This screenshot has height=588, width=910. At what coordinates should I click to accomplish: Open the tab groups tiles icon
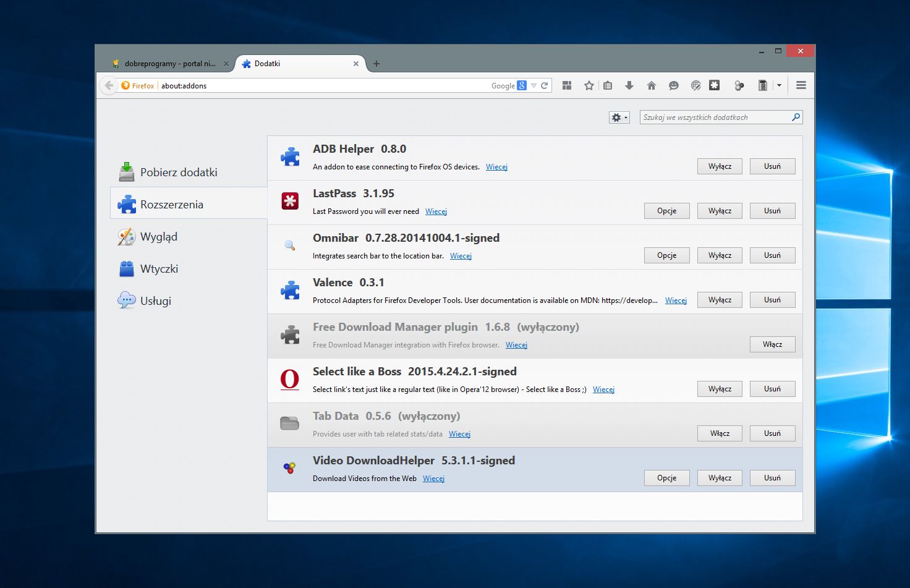coord(567,85)
